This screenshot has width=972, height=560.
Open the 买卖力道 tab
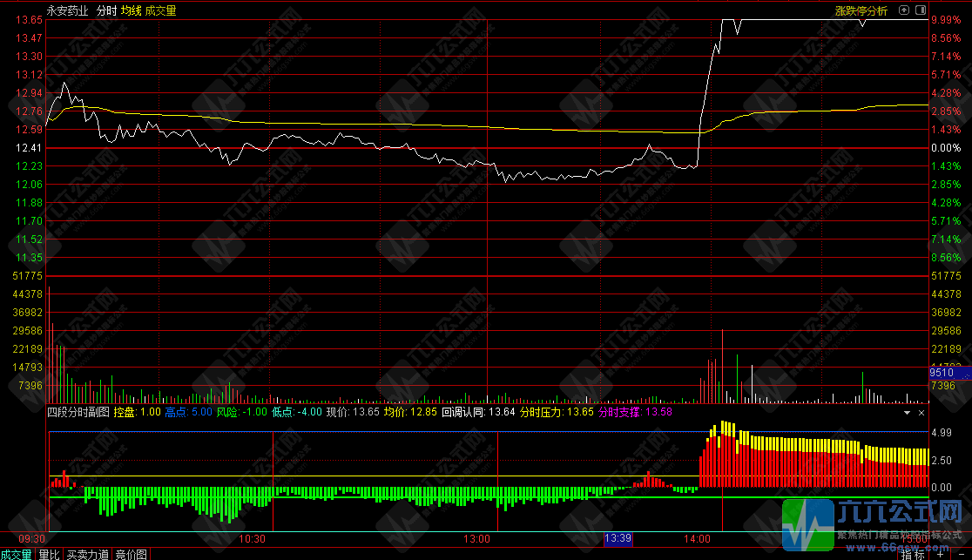[88, 554]
